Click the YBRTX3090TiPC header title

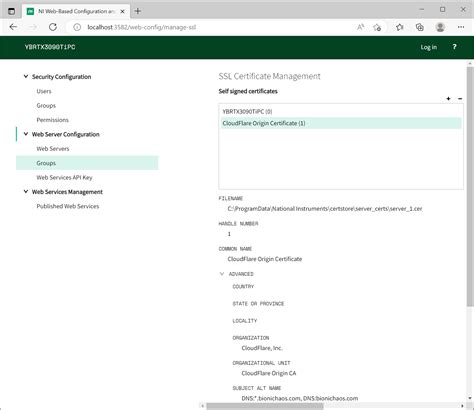tap(50, 47)
